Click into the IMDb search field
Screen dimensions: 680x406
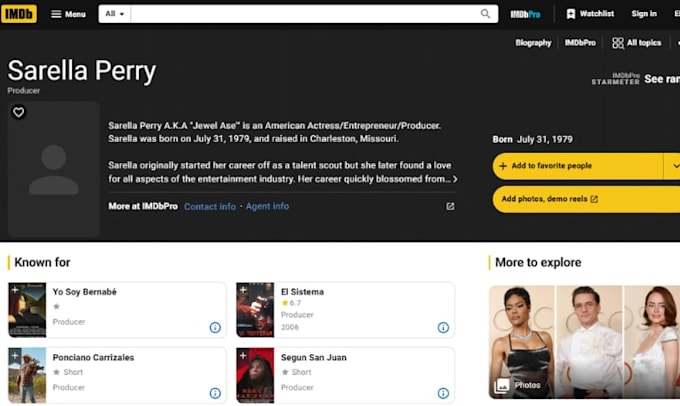(304, 14)
